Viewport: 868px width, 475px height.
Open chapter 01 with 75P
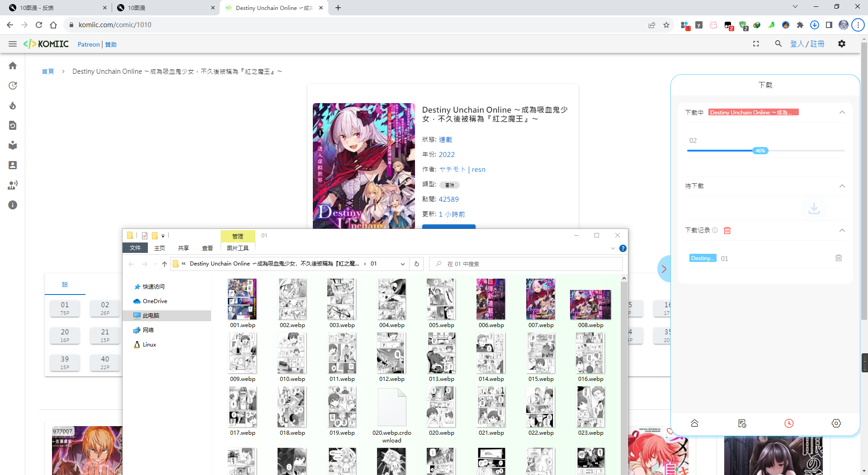click(x=65, y=308)
